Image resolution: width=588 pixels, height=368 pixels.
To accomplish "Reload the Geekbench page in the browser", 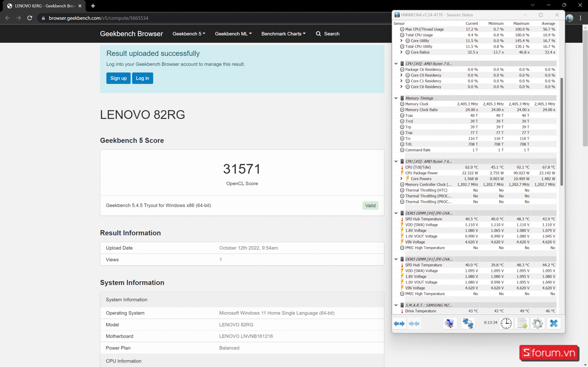I will pos(29,18).
